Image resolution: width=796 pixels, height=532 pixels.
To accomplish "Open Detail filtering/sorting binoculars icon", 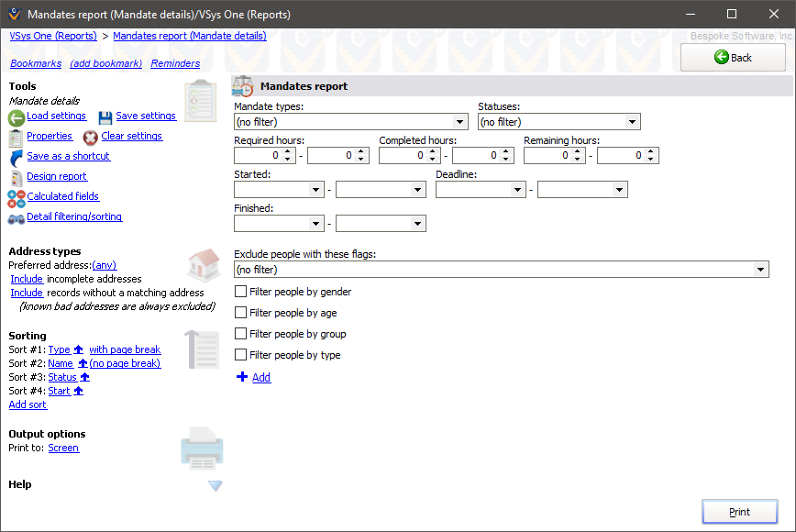I will (x=15, y=216).
